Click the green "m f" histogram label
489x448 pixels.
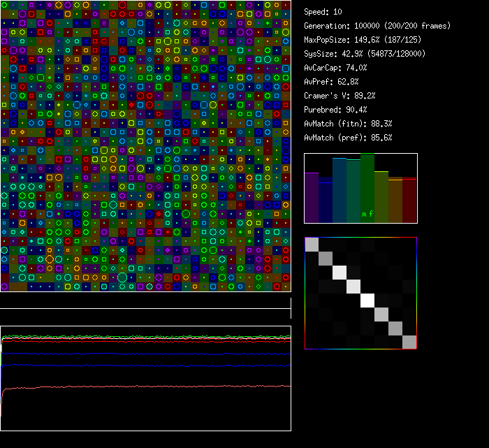tap(367, 214)
